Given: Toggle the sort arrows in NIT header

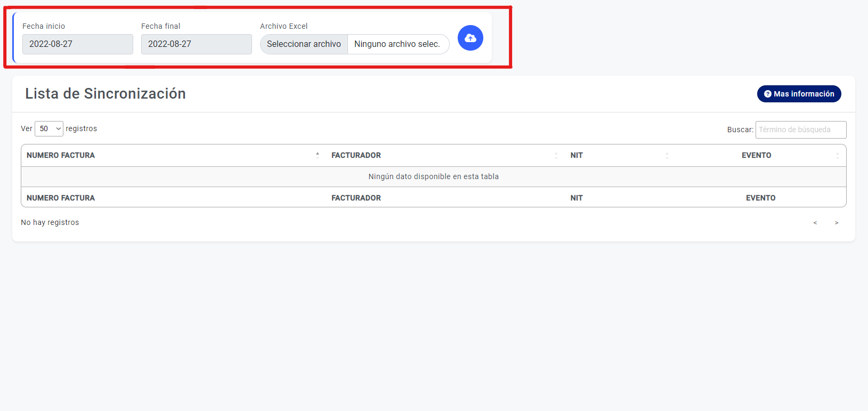Looking at the screenshot, I should pos(667,155).
